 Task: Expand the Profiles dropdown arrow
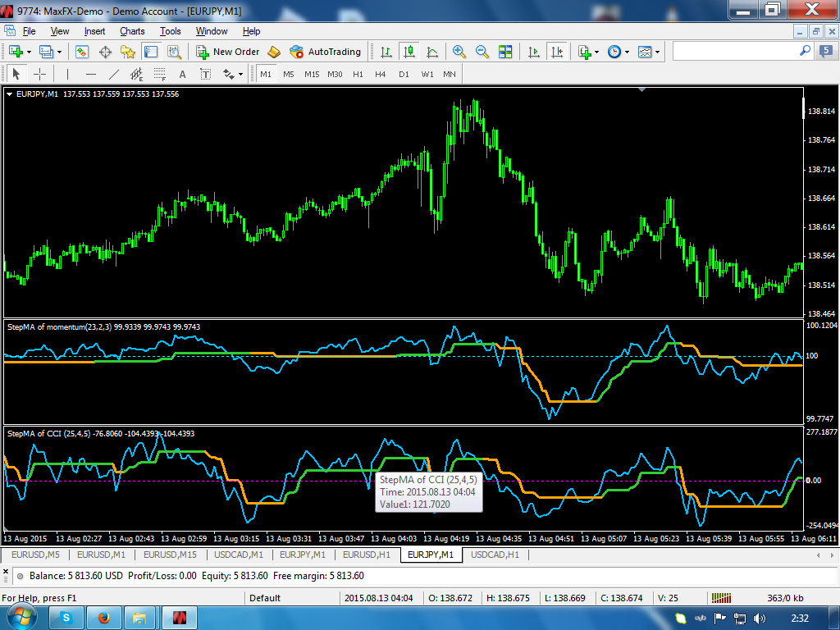[59, 52]
